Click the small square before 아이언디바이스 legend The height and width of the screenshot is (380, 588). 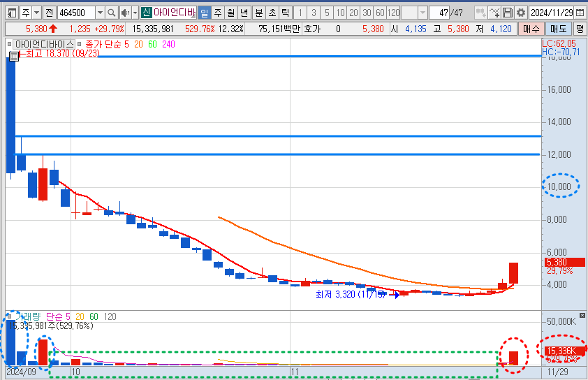[9, 44]
